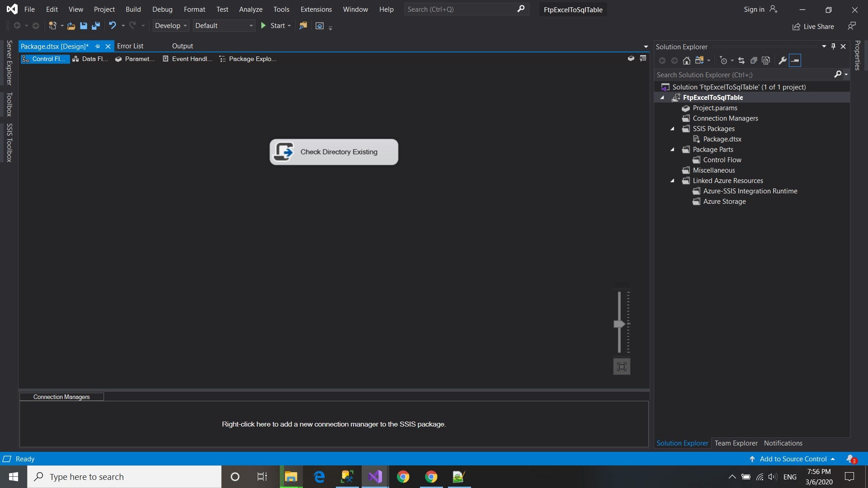Click the Pending Changes Filter clock icon
This screenshot has width=868, height=488.
(724, 61)
